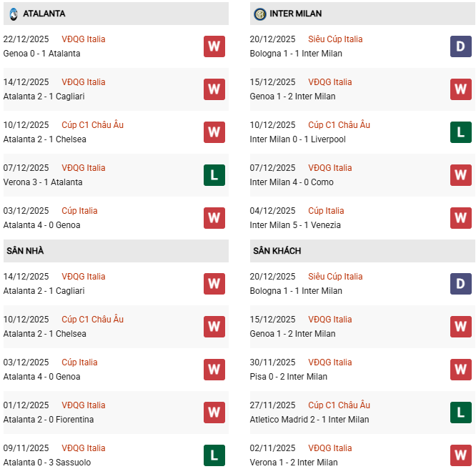Screen dimensions: 476x474
Task: Open the VĐQG Italia link dated 22/12/2025
Action: (83, 39)
